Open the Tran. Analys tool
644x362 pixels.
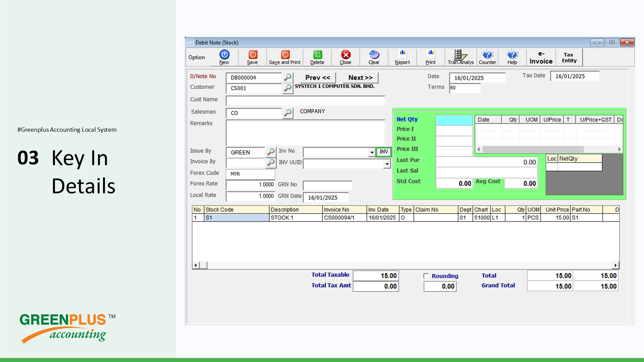point(461,57)
